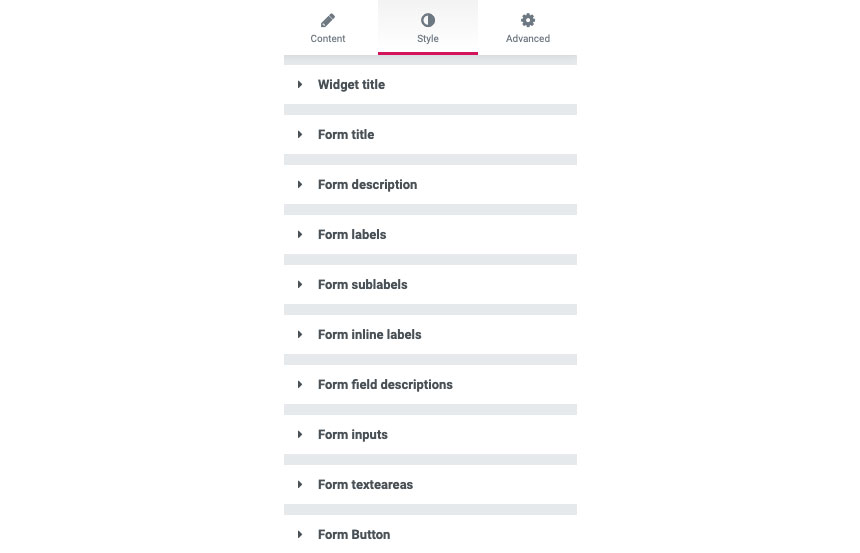Viewport: 860px width, 553px height.
Task: Select the Style tab label
Action: point(428,38)
